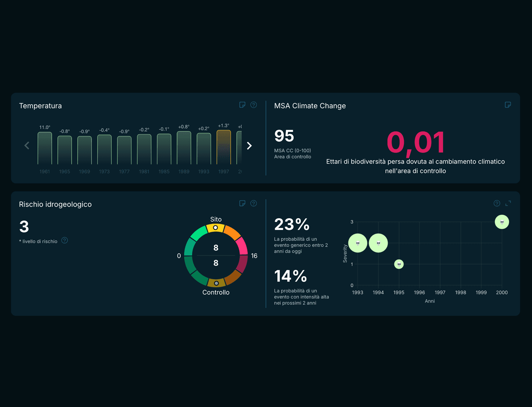This screenshot has width=532, height=407.
Task: Click the pink segment of risk gauge
Action: (x=242, y=246)
